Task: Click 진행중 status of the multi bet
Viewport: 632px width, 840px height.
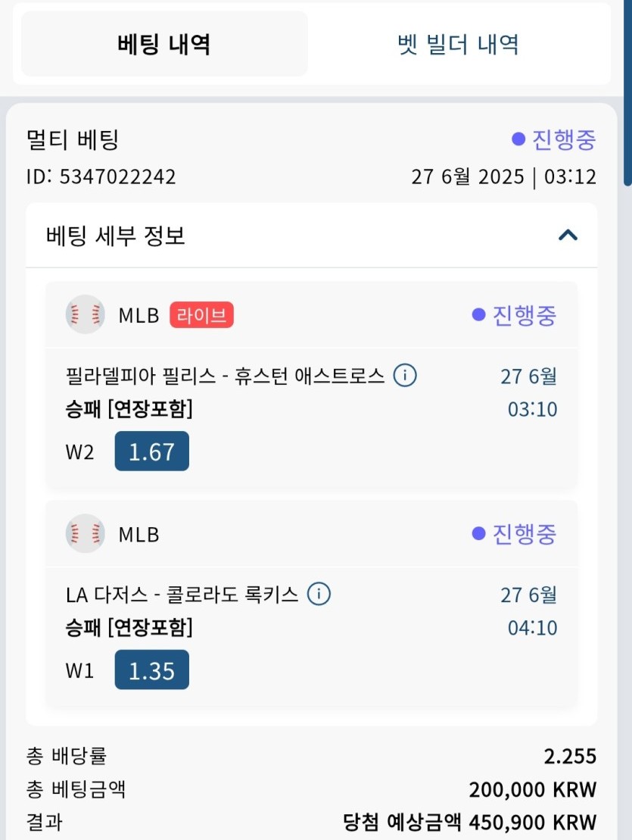Action: coord(554,139)
